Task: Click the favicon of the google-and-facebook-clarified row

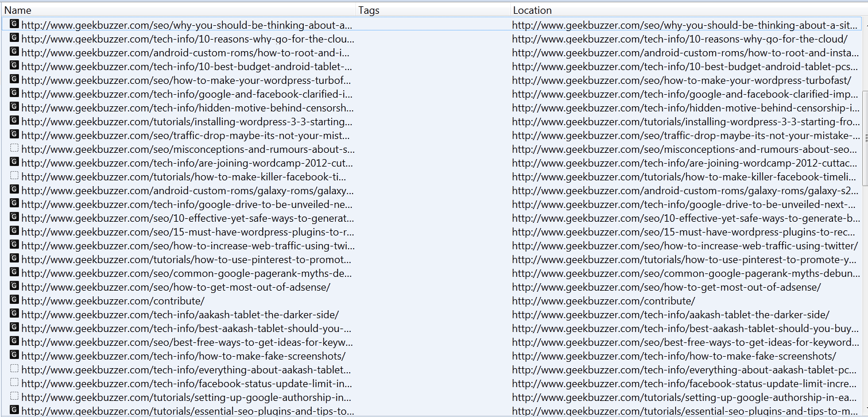Action: [x=14, y=93]
